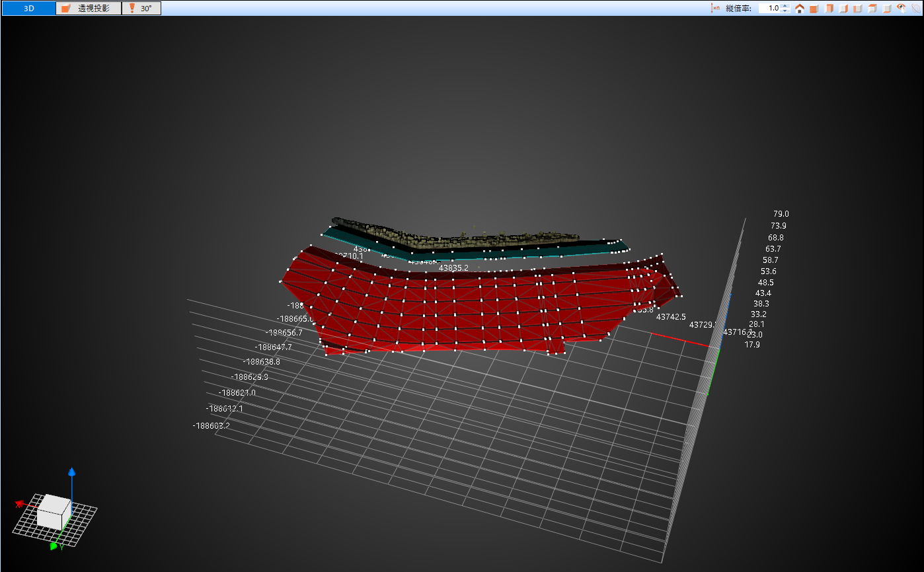Image resolution: width=924 pixels, height=572 pixels.
Task: Increase 縦倍率 with the up spinner arrow
Action: pyautogui.click(x=785, y=6)
